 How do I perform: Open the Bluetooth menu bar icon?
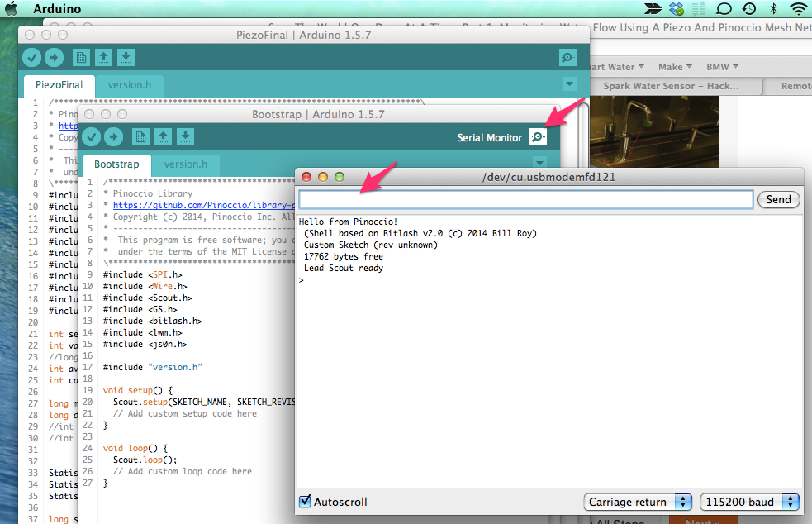(772, 8)
